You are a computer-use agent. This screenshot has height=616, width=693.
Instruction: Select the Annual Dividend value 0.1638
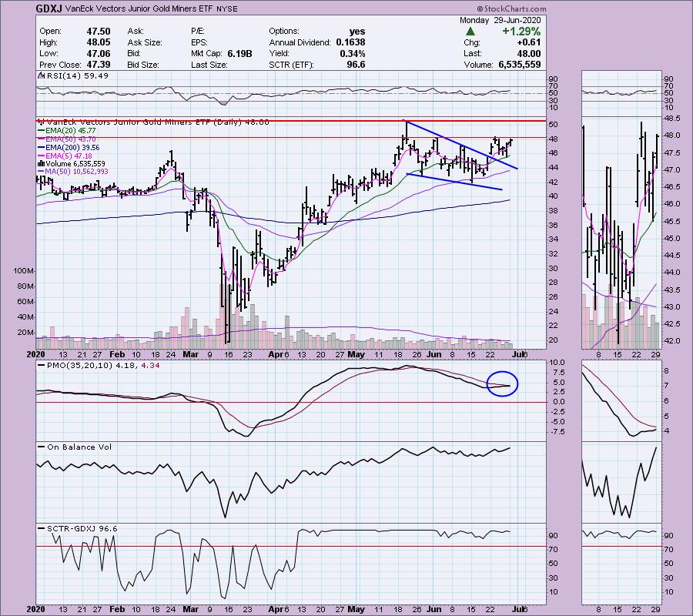tap(350, 42)
